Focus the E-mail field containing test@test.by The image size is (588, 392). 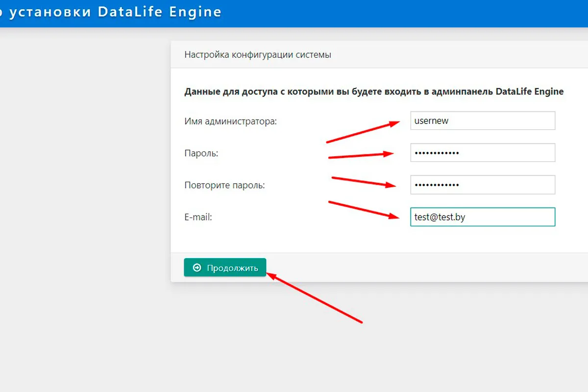coord(483,217)
